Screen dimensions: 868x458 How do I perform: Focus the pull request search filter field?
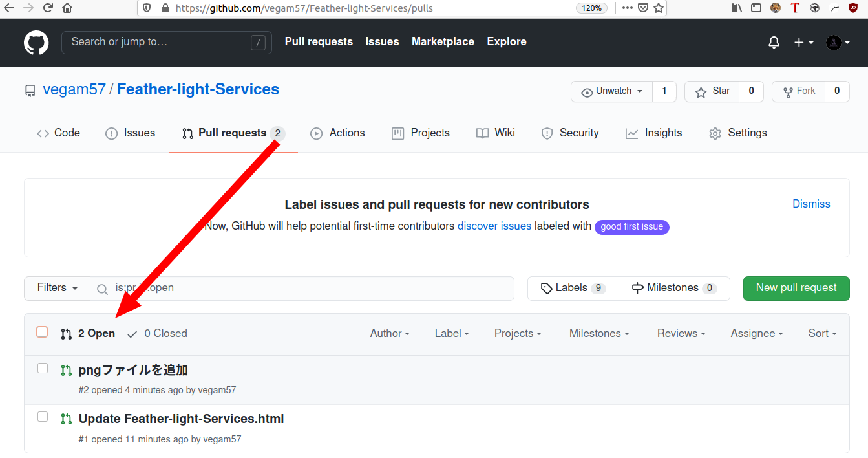click(310, 288)
